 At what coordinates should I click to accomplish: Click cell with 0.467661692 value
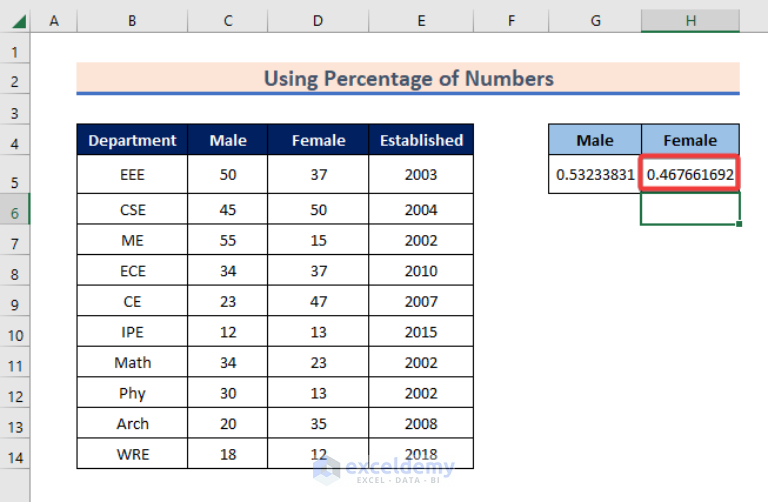[x=690, y=174]
